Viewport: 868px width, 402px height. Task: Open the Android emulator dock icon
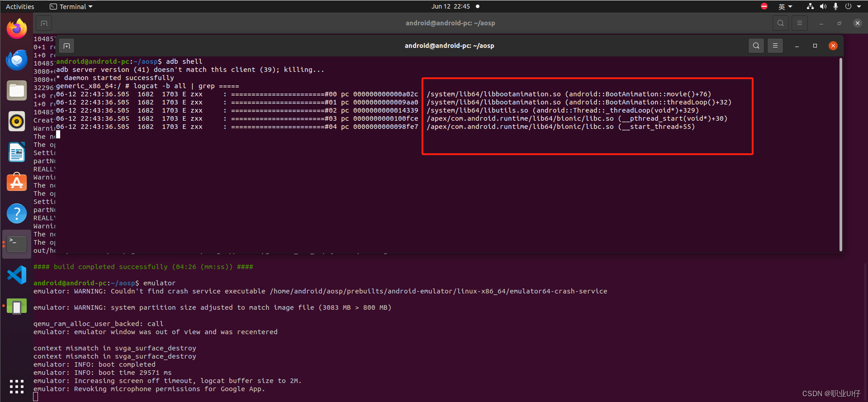(x=17, y=306)
